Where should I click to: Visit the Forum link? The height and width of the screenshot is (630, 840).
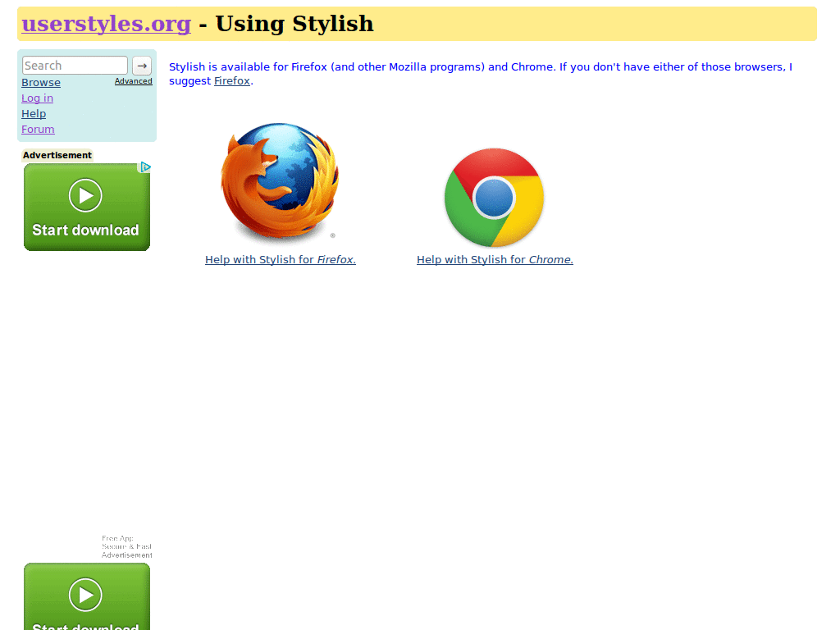pos(38,129)
